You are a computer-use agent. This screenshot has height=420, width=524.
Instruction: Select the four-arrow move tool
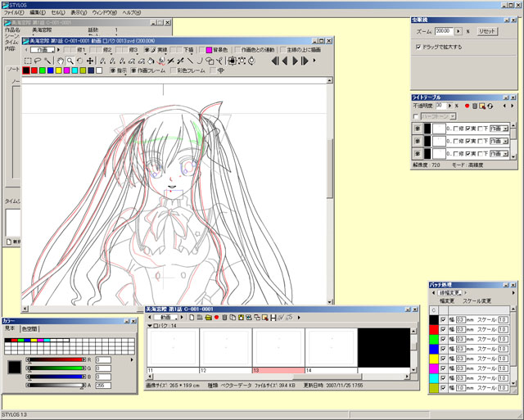tap(90, 61)
